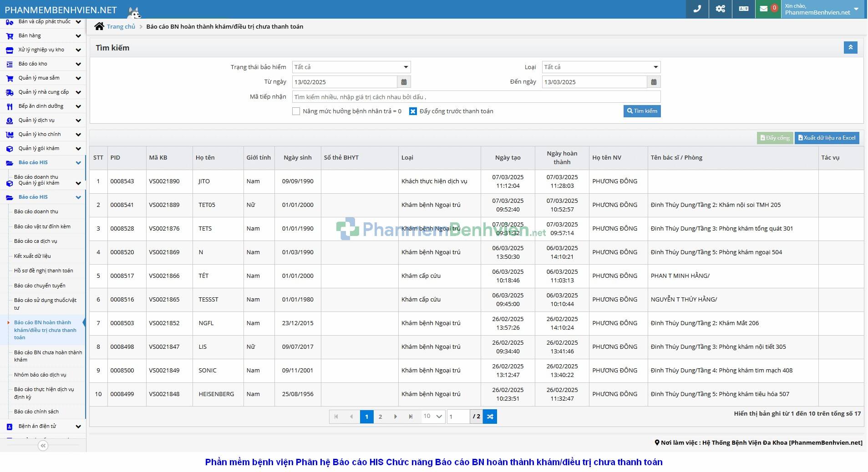Viewport: 868px width, 472px height.
Task: Click the Báo cáo kho list icon
Action: pyautogui.click(x=10, y=64)
